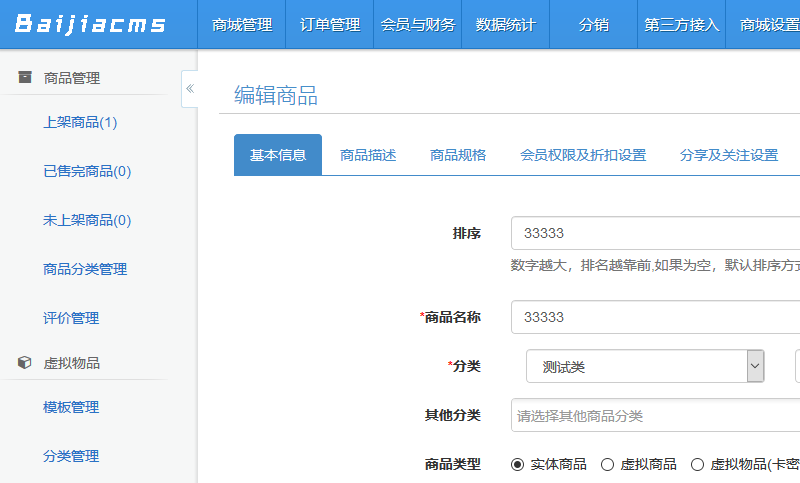Viewport: 800px width, 483px height.
Task: Open 上架商品(1) in the sidebar
Action: [x=81, y=122]
